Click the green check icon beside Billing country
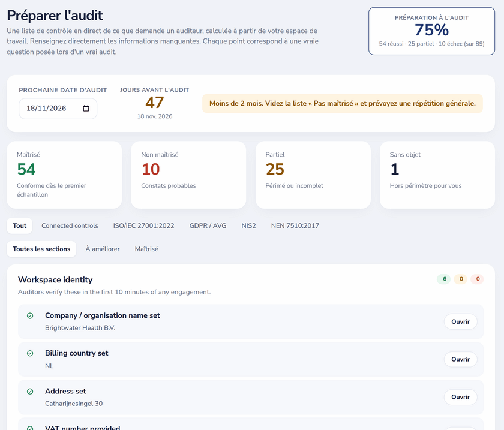Viewport: 504px width, 430px height. [30, 353]
